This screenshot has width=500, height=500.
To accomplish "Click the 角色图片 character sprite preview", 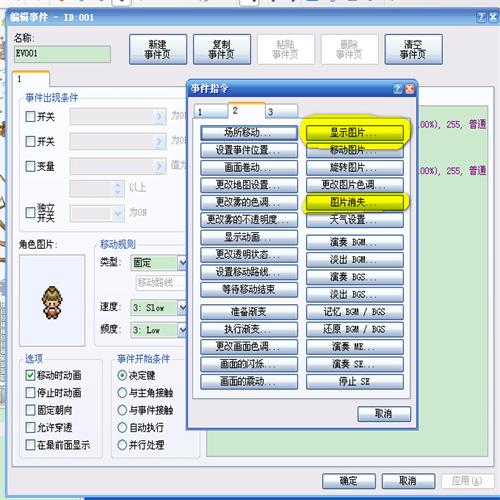I will point(52,301).
